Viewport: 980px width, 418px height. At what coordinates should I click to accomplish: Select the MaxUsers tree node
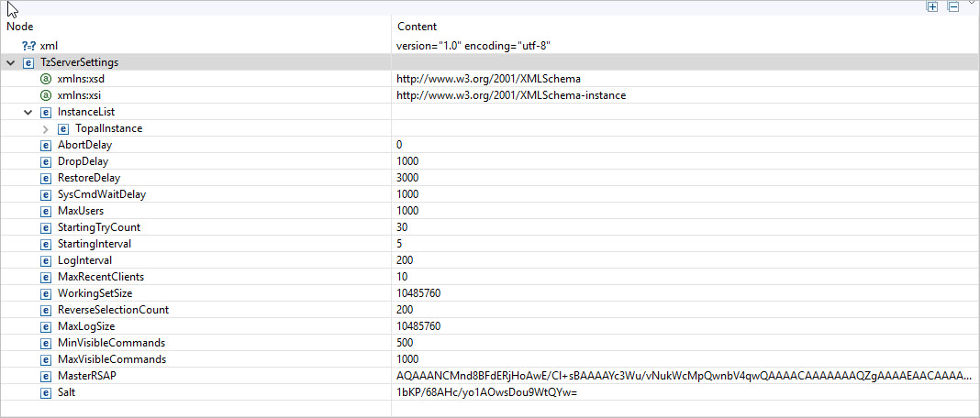[x=81, y=211]
